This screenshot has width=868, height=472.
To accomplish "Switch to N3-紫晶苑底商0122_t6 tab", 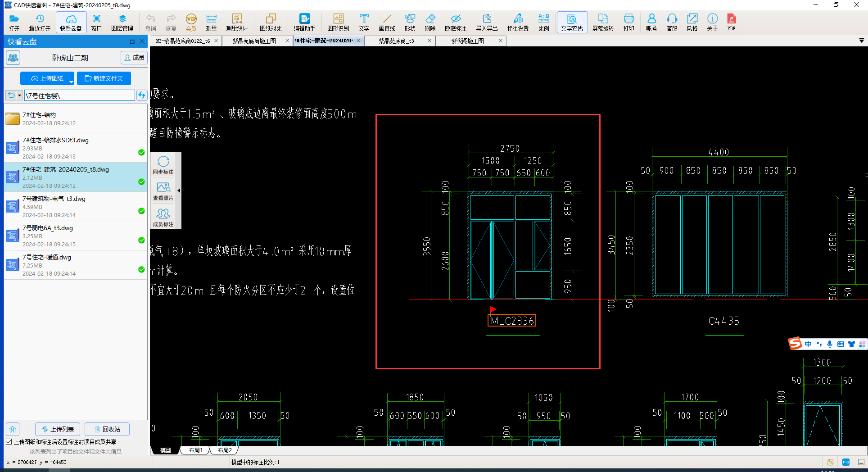I will point(182,41).
